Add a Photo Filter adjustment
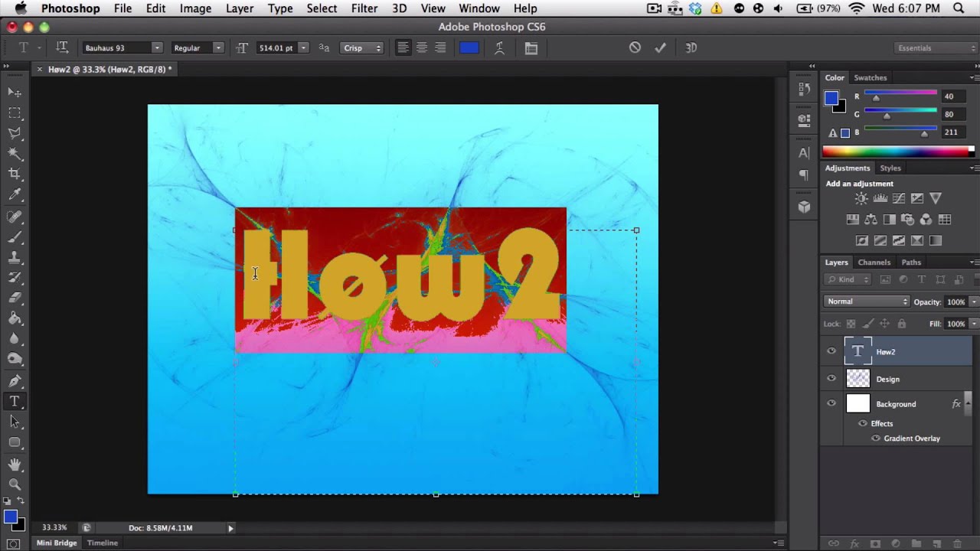Viewport: 980px width, 551px height. point(907,220)
